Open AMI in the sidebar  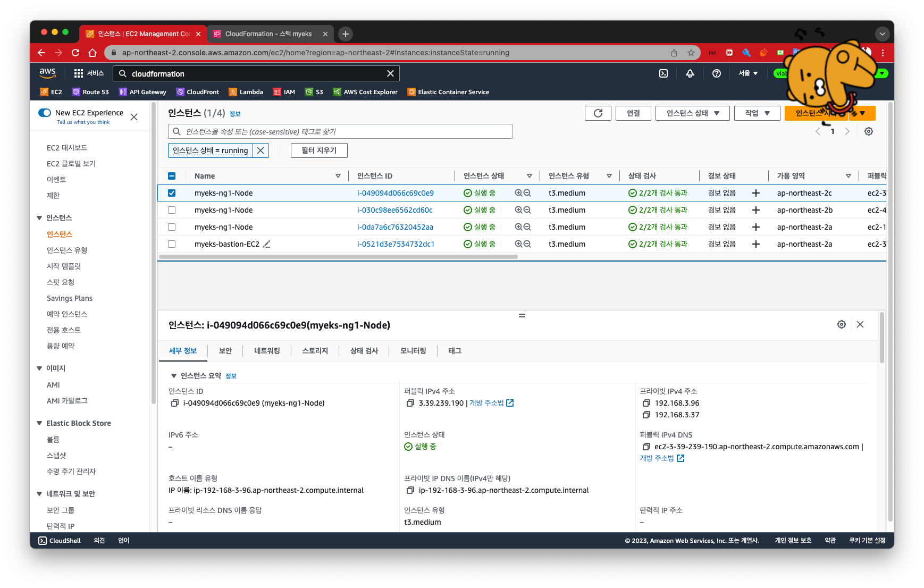click(53, 385)
